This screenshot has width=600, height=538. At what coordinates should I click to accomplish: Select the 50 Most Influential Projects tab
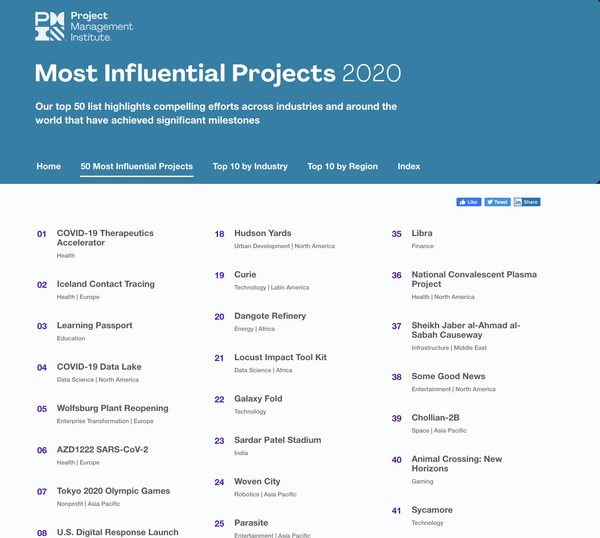[x=137, y=166]
